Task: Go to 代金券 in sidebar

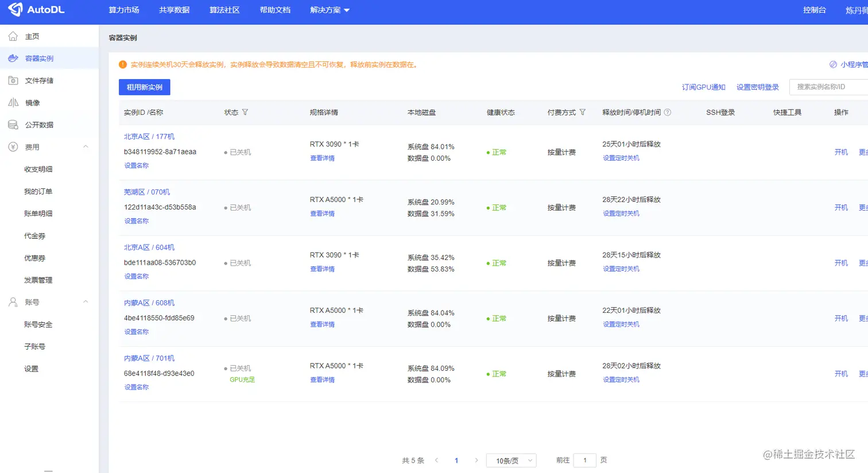Action: [x=35, y=236]
